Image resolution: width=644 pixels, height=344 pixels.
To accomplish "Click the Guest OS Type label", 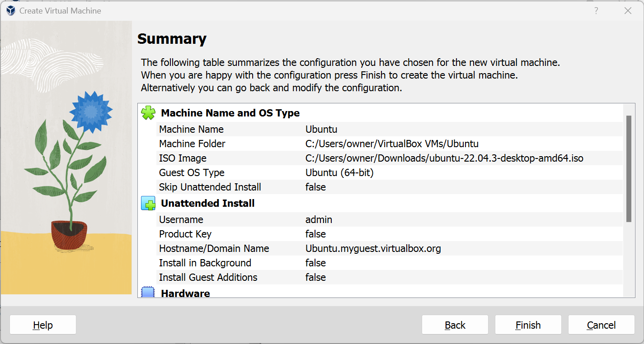I will pyautogui.click(x=192, y=172).
